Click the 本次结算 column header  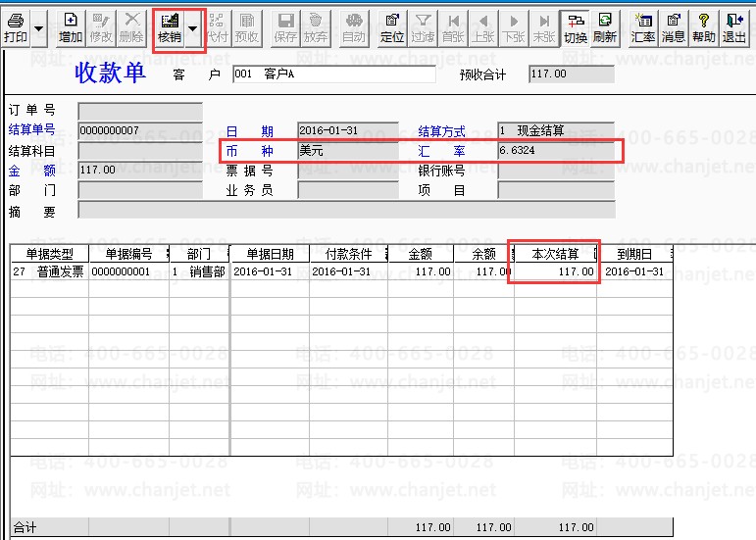click(x=555, y=254)
